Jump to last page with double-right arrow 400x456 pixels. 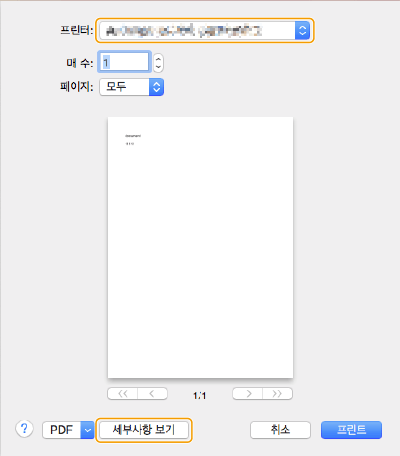tap(277, 394)
